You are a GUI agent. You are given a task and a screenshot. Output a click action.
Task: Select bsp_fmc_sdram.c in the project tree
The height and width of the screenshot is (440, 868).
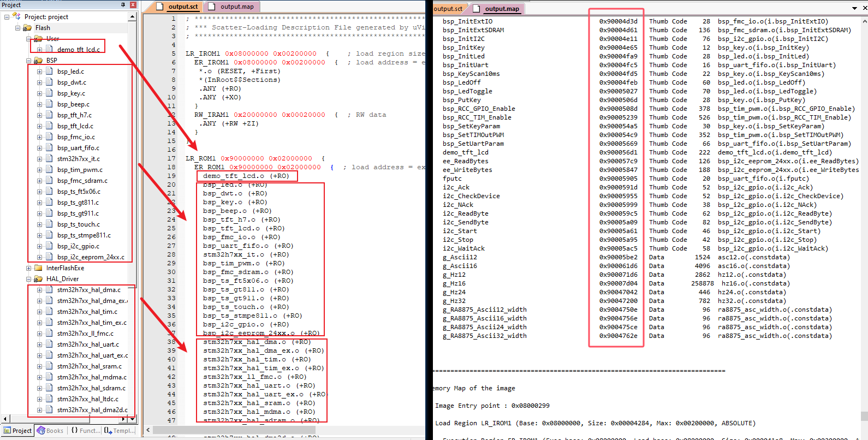pos(82,181)
